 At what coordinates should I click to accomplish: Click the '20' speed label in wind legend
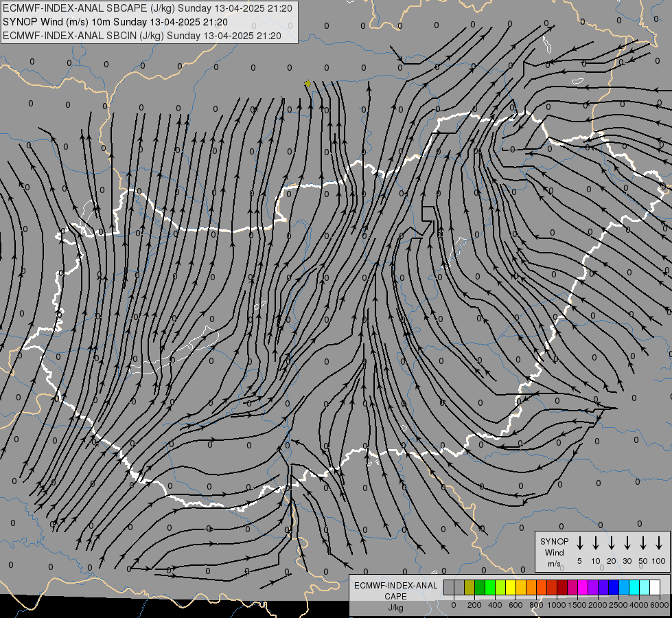tap(612, 561)
